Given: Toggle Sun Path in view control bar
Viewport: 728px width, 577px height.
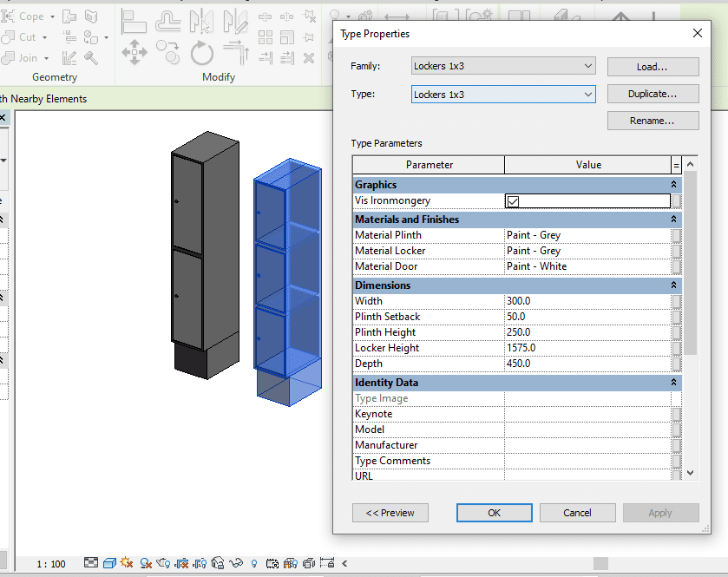Looking at the screenshot, I should click(x=128, y=563).
